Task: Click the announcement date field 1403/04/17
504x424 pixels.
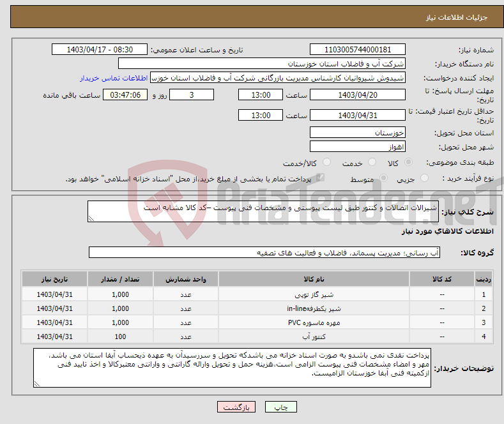Action: coord(100,49)
